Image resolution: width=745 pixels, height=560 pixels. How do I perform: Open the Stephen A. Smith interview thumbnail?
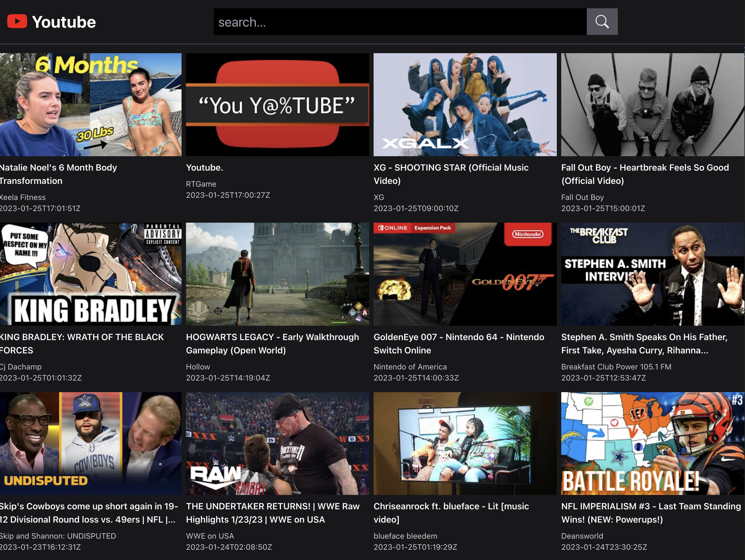[x=653, y=274]
